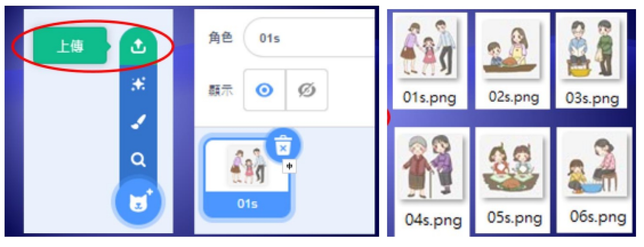Click the 上傳 tooltip label
This screenshot has width=644, height=247.
[x=70, y=46]
